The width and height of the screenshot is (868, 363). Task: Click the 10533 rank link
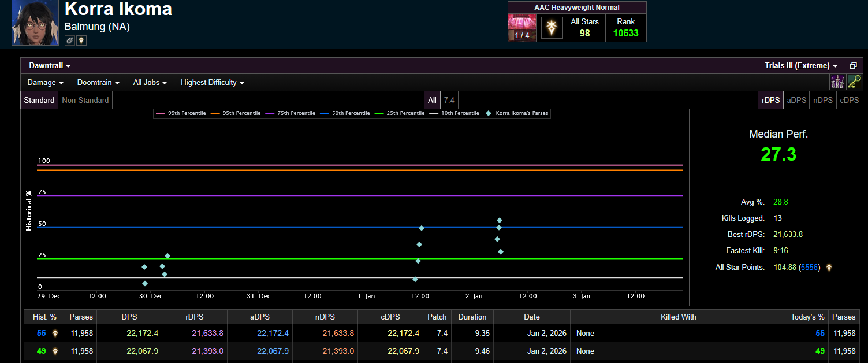click(x=625, y=33)
